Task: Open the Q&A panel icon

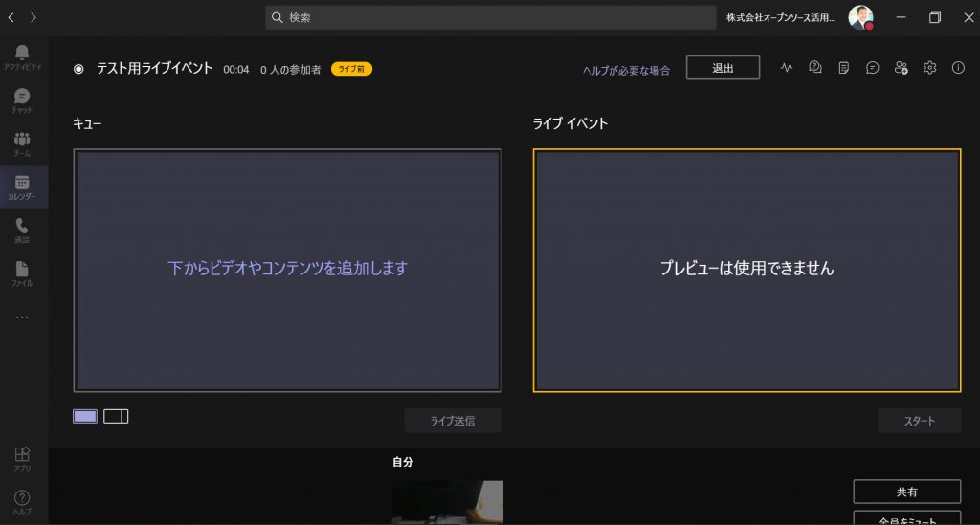Action: 815,68
